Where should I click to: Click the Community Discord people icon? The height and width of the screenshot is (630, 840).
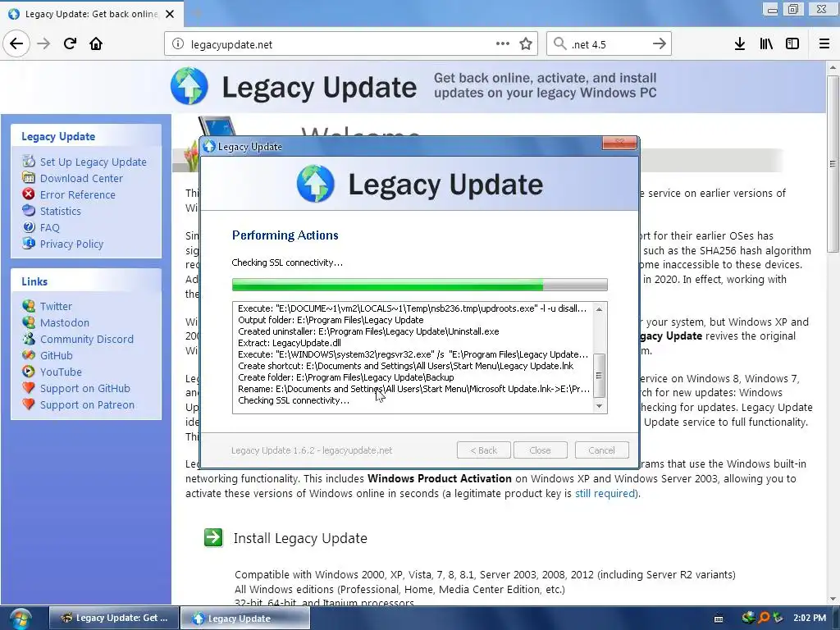[x=29, y=339]
